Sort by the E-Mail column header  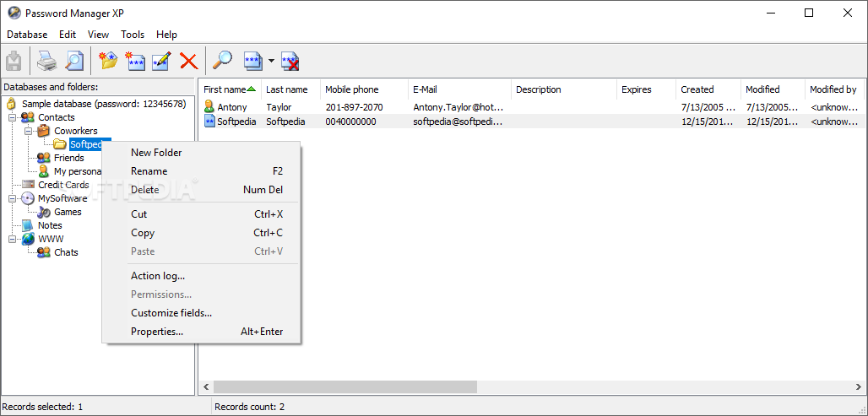tap(459, 89)
